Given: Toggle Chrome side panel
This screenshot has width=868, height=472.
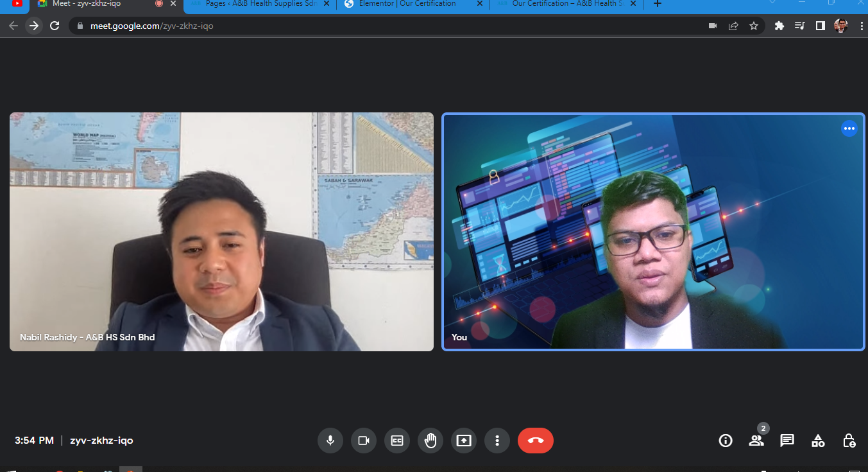Looking at the screenshot, I should pos(821,26).
